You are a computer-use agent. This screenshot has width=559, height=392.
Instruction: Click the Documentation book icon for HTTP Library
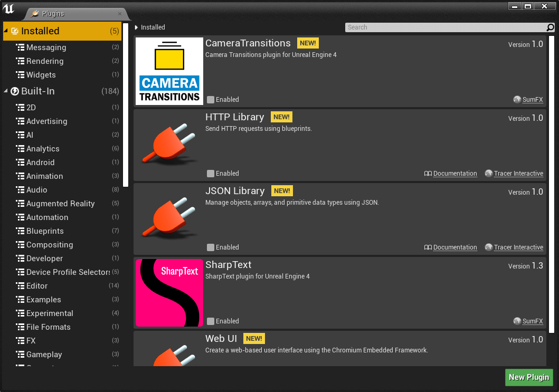click(429, 173)
